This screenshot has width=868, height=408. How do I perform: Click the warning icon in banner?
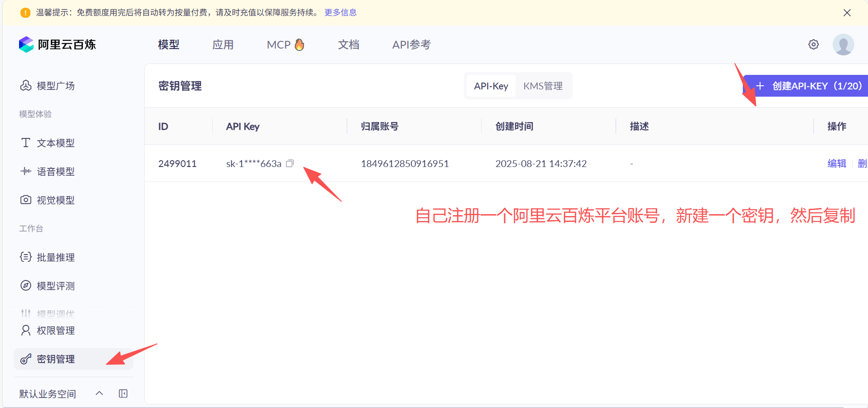[x=25, y=13]
